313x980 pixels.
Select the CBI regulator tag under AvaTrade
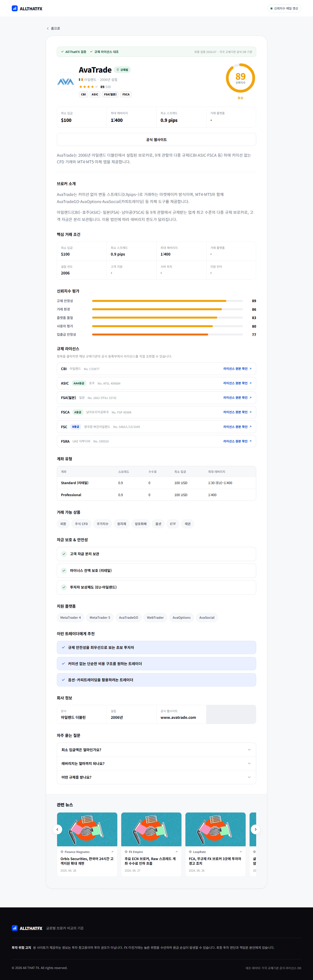click(84, 94)
